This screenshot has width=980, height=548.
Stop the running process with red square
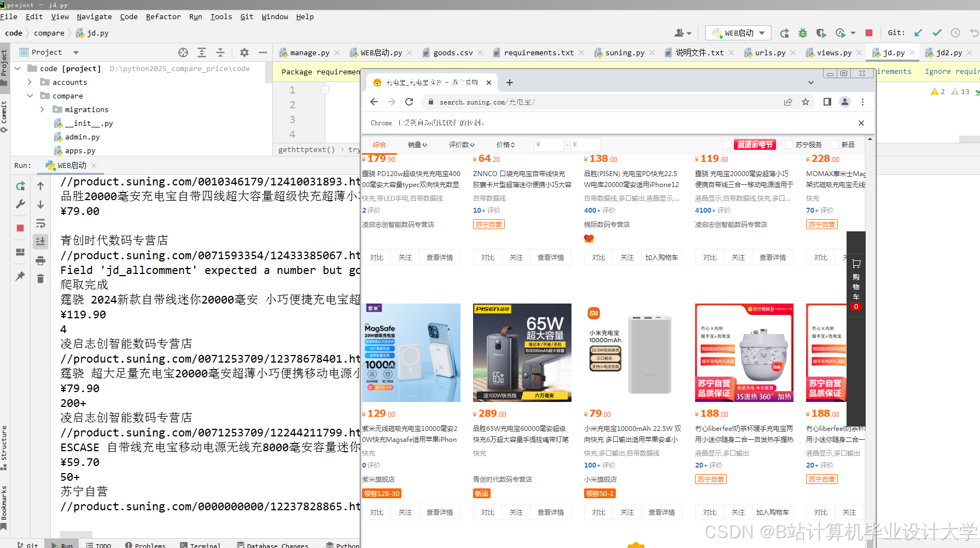[x=869, y=33]
